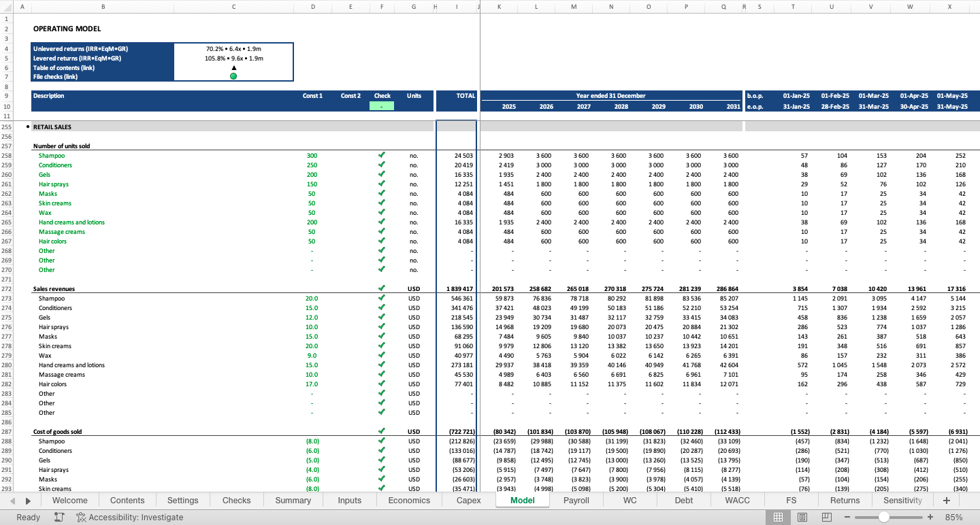Select column K header

pyautogui.click(x=499, y=7)
